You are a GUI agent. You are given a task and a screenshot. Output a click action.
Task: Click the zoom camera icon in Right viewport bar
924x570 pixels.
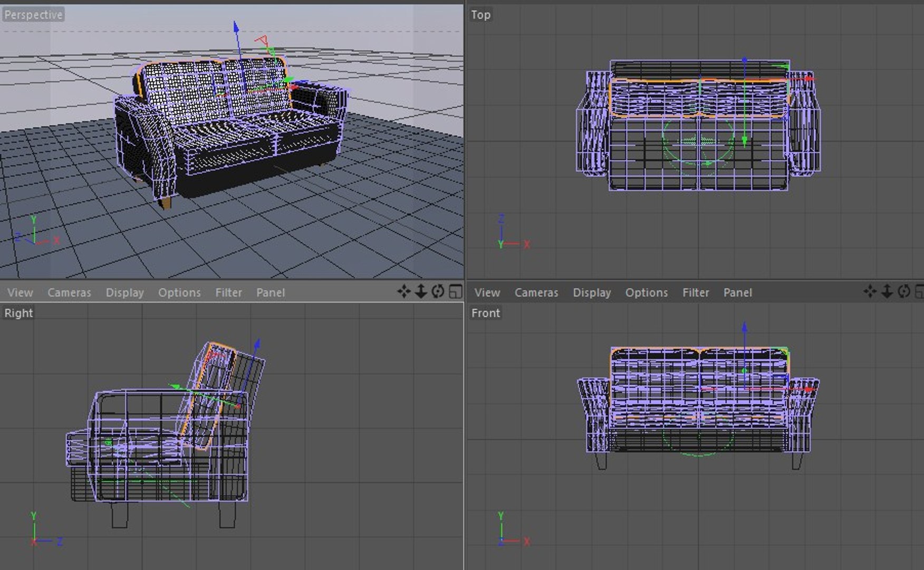click(421, 291)
